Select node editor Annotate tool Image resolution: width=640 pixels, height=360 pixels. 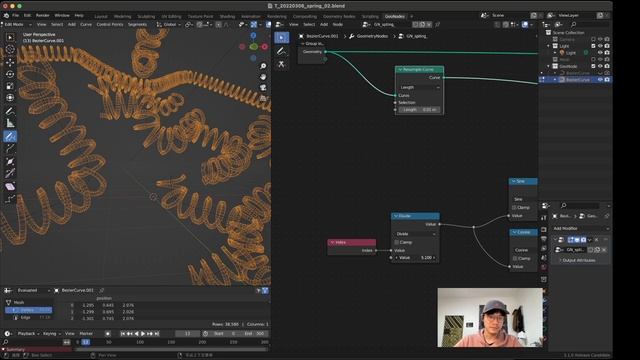tap(282, 51)
